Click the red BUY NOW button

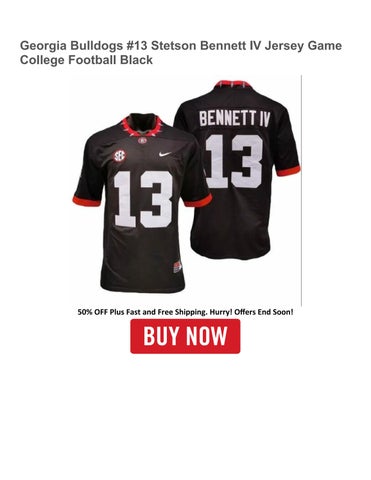tap(185, 336)
